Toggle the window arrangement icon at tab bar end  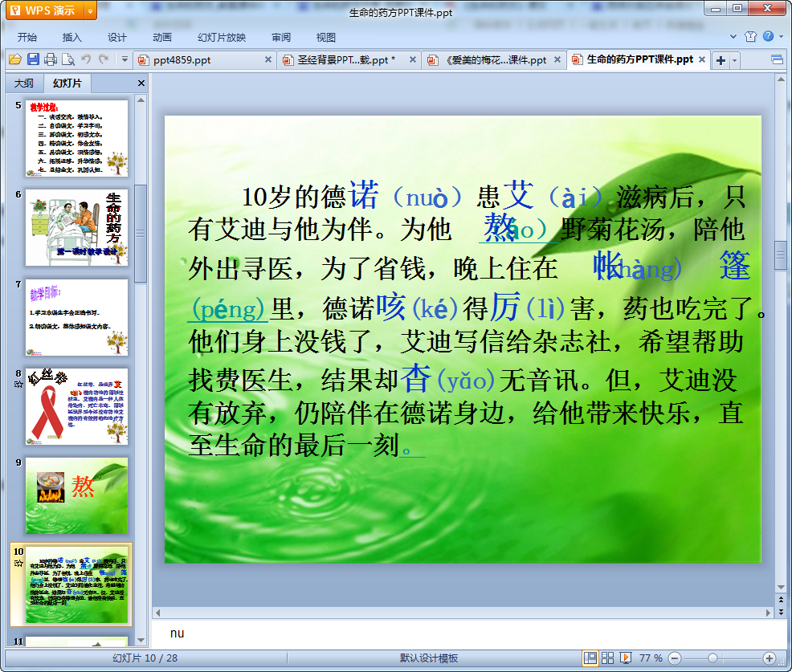(x=777, y=60)
